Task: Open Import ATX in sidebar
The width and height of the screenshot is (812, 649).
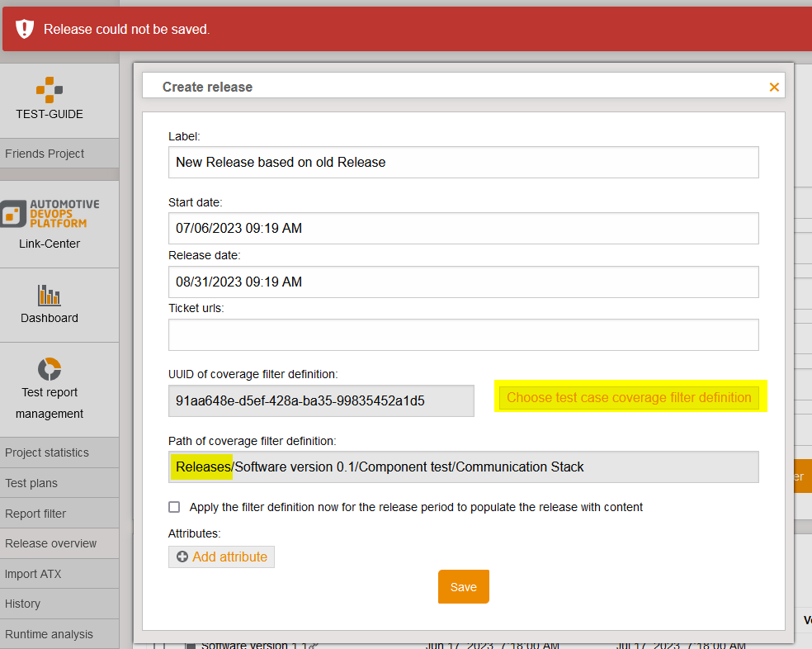Action: [x=33, y=574]
